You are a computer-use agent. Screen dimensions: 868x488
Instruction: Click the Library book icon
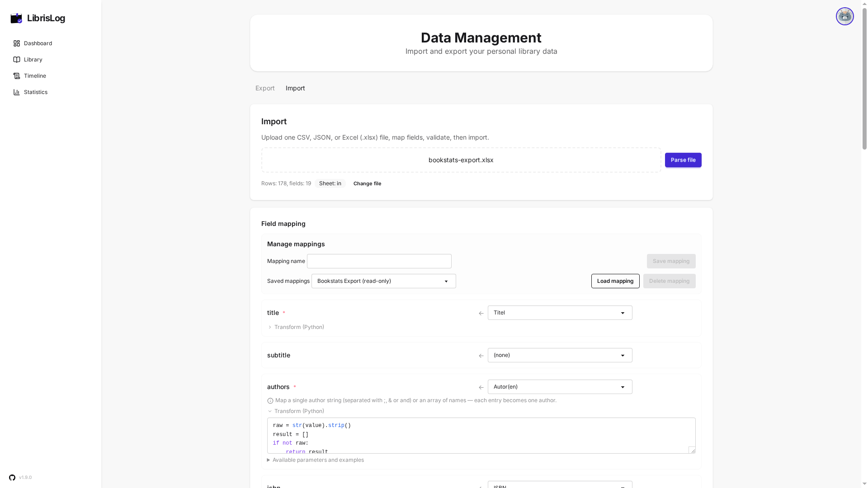(17, 60)
